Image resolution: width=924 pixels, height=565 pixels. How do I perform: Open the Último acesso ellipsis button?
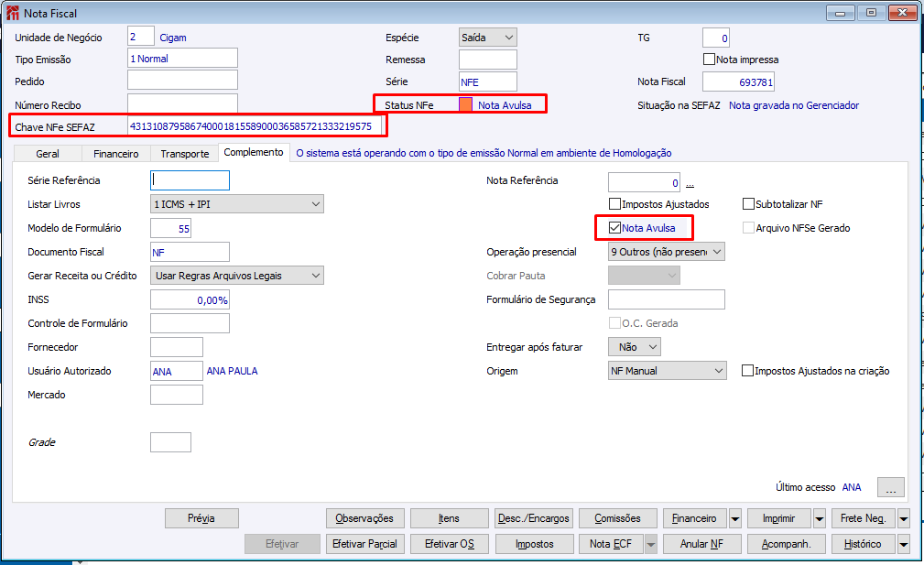point(890,487)
